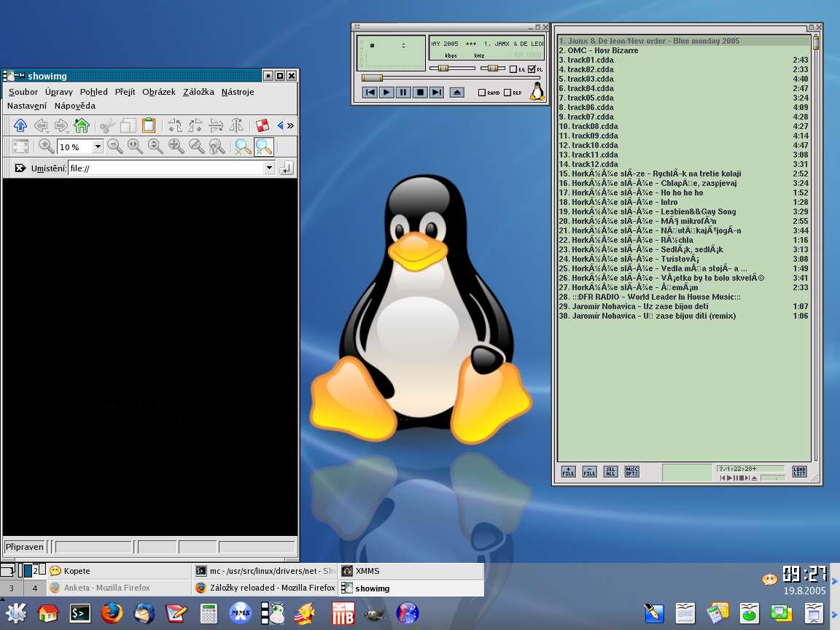This screenshot has height=630, width=840.
Task: Click the green Home icon in showimg
Action: 82,125
